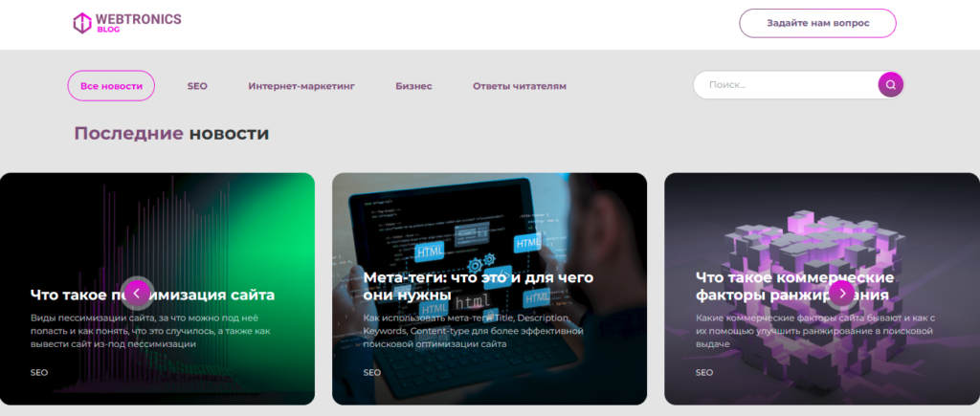Click the Webtronics hexagon logo icon

82,23
